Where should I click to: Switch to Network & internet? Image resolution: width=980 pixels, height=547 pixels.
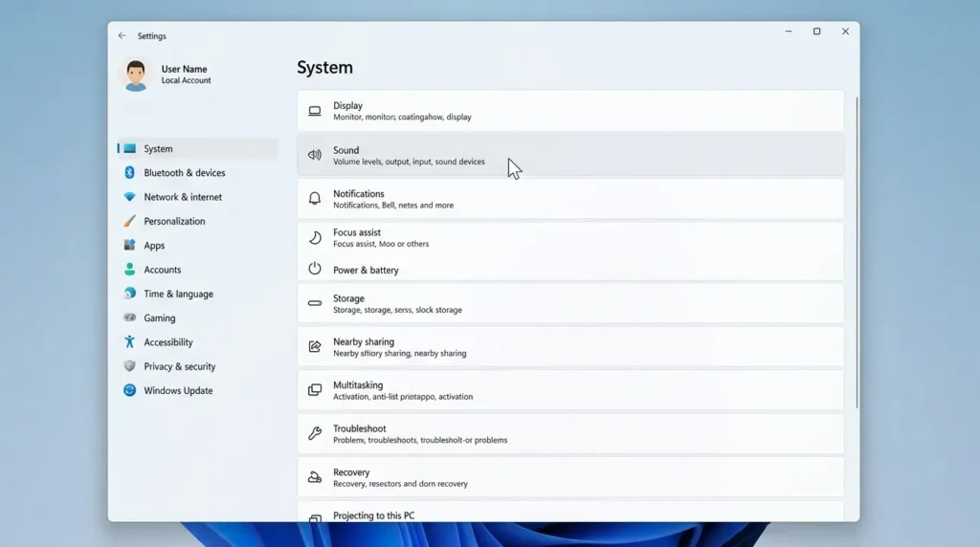183,197
